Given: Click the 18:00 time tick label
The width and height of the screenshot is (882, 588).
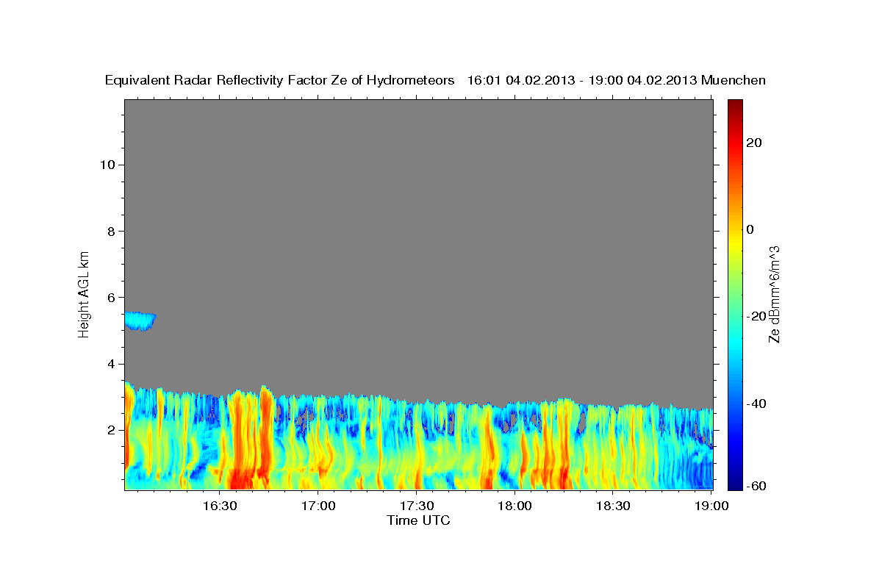Looking at the screenshot, I should (515, 506).
